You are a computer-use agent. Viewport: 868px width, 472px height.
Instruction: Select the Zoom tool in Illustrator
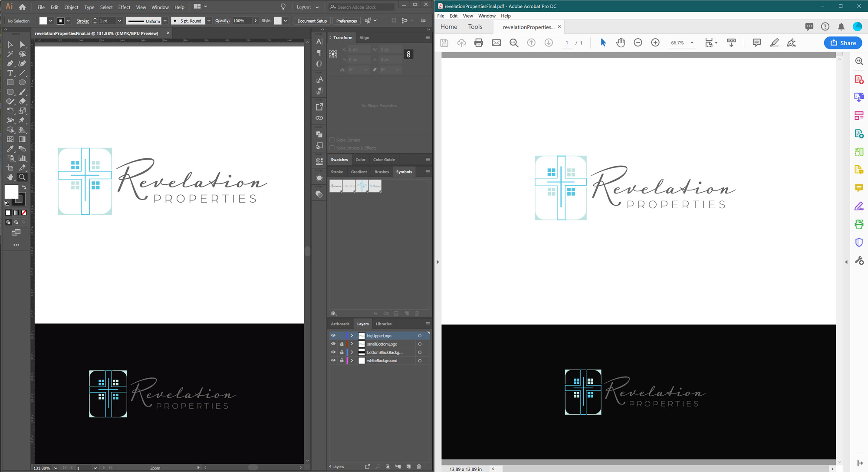[22, 177]
